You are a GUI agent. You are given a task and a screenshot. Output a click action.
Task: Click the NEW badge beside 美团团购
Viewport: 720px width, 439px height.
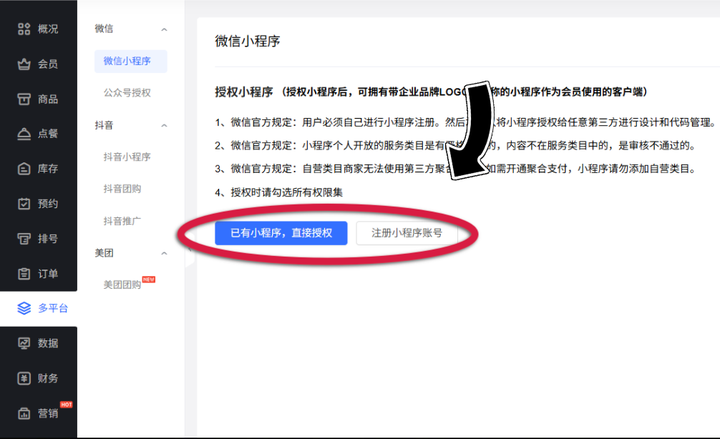[149, 279]
